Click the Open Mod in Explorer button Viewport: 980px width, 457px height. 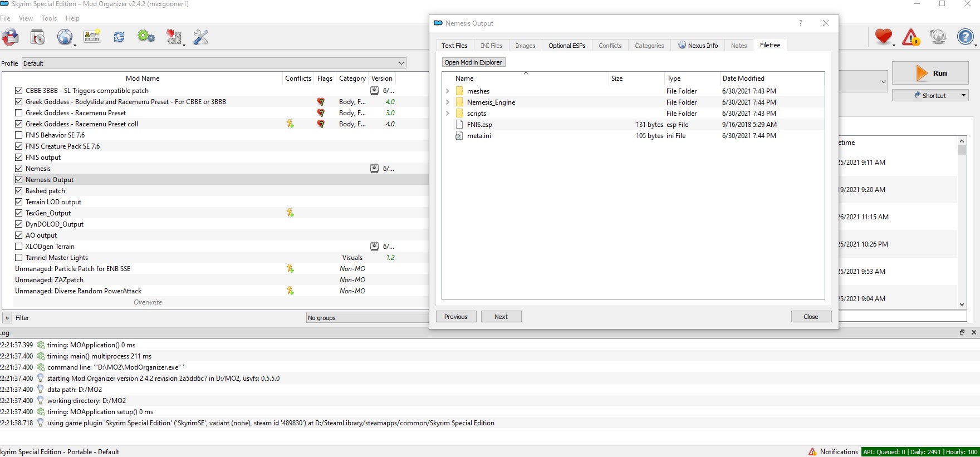pyautogui.click(x=473, y=62)
